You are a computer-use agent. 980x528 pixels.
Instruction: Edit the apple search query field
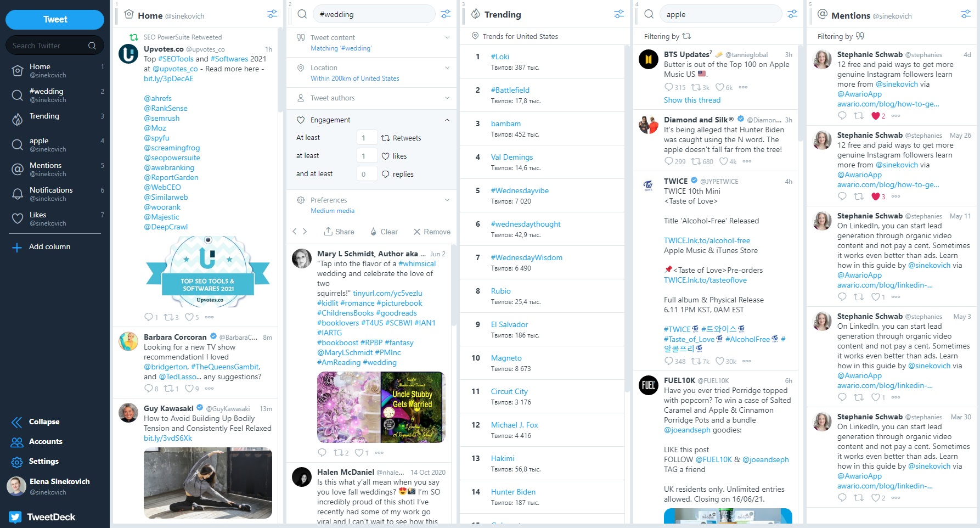[720, 14]
